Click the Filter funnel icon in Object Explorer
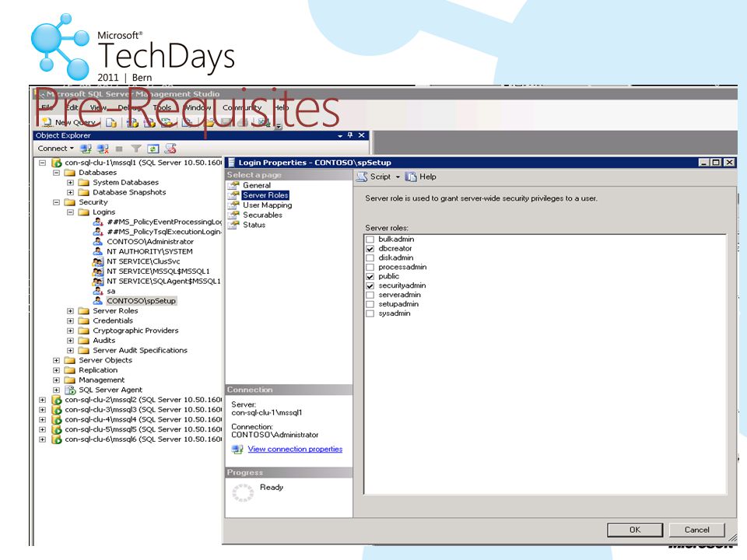Screen dimensions: 747x560 (x=135, y=149)
